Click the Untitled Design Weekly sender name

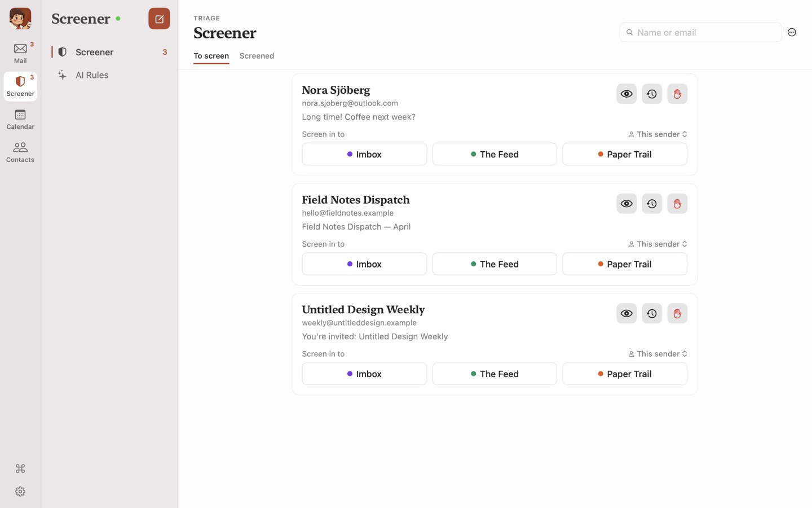363,309
